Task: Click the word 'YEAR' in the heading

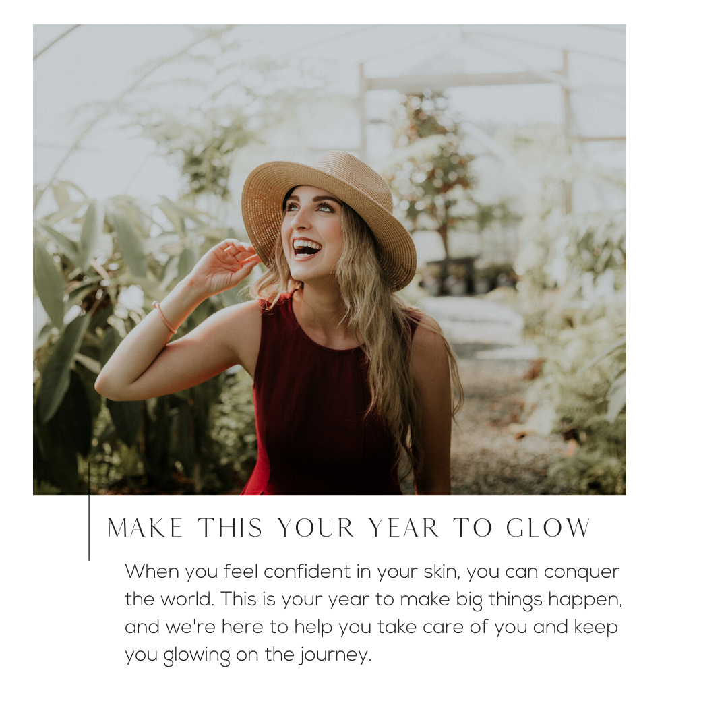Action: [x=404, y=528]
